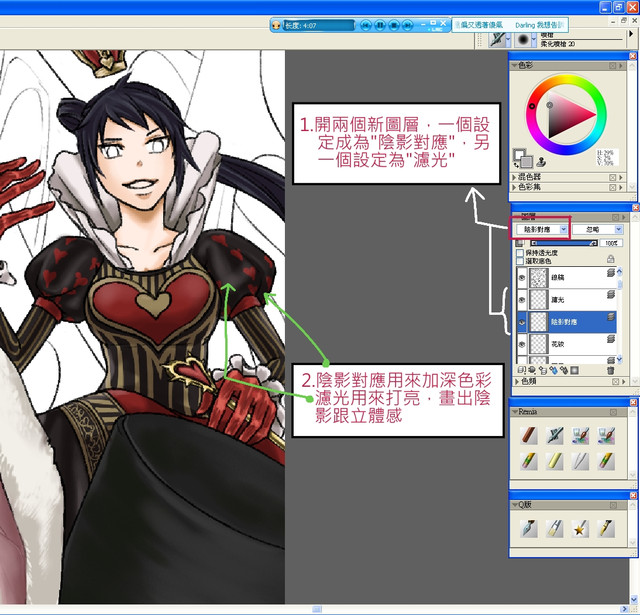
Task: Select the yellow marker brush in the Remia palette
Action: (555, 461)
